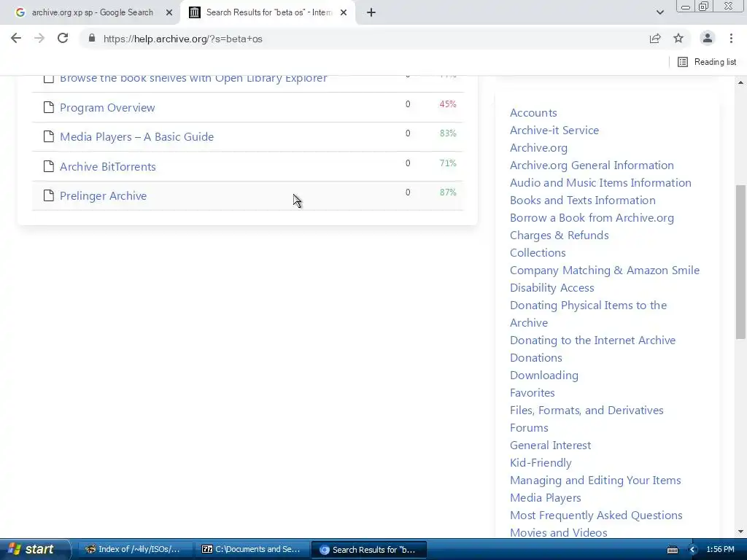Open Most Frequently Asked Questions category
Image resolution: width=747 pixels, height=560 pixels.
coord(596,516)
